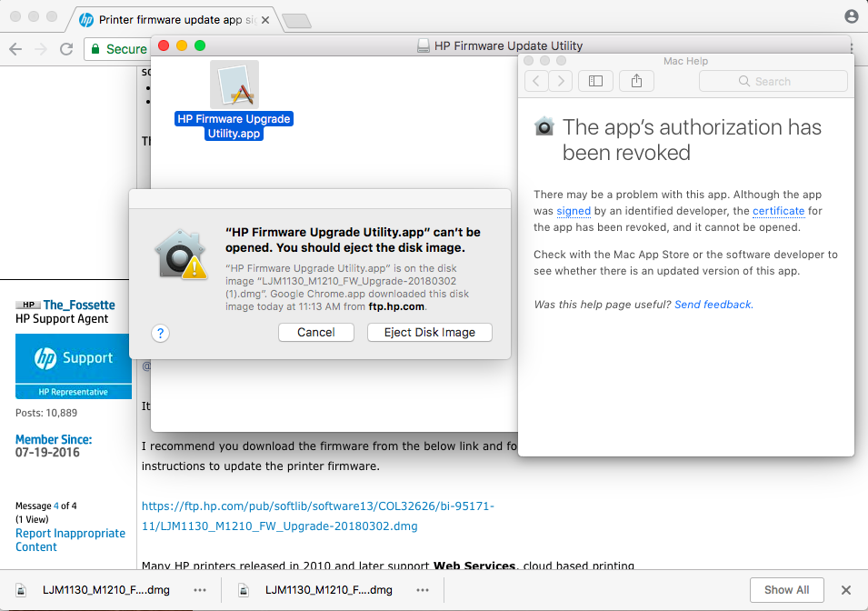The width and height of the screenshot is (868, 611).
Task: Click Report Inappropriate Content link
Action: pyautogui.click(x=70, y=540)
